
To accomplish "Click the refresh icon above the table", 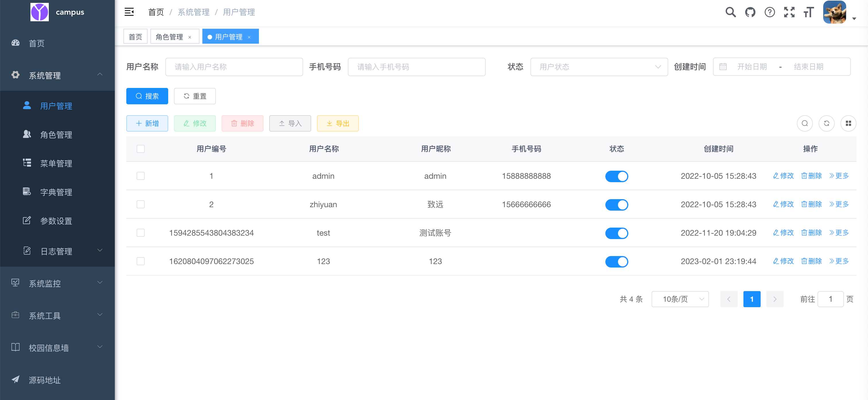I will (826, 123).
